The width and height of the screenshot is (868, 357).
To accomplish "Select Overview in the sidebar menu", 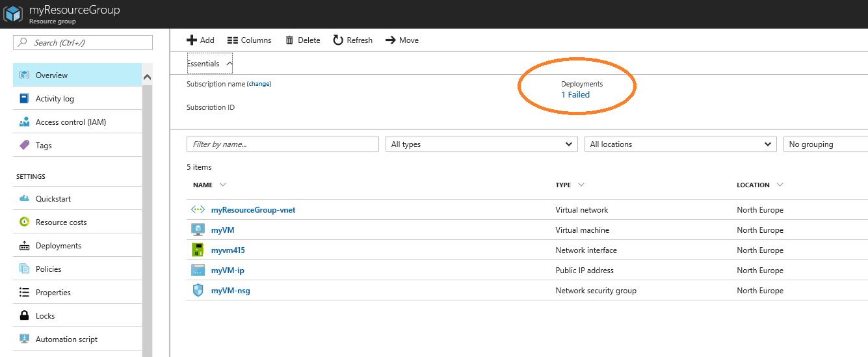I will (77, 75).
